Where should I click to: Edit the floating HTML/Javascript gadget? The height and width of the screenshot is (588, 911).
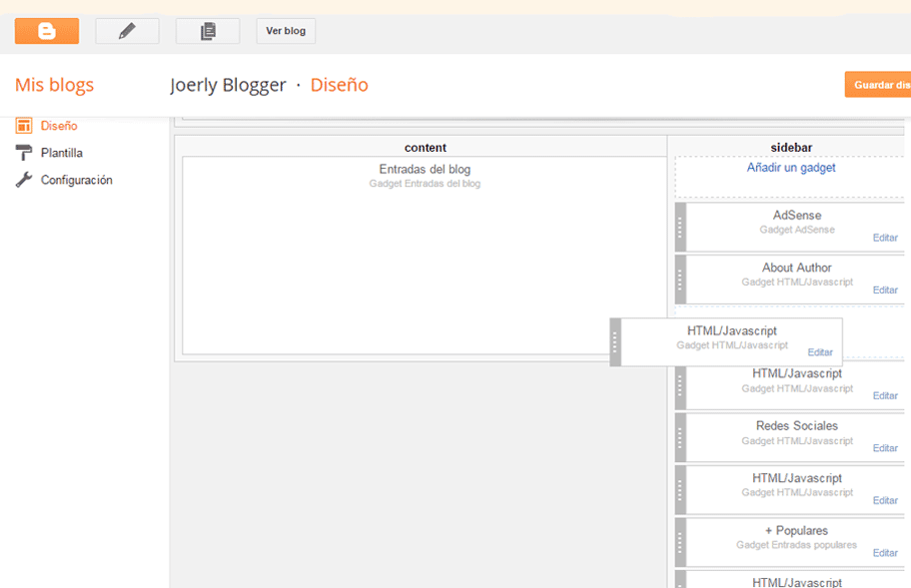[820, 352]
